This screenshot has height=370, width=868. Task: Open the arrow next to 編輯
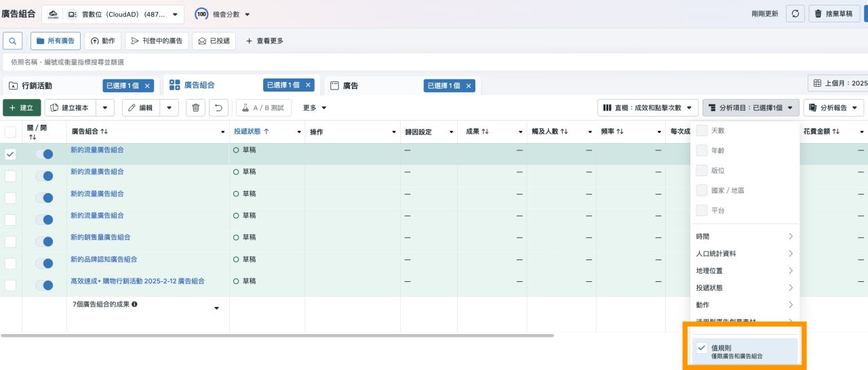169,108
